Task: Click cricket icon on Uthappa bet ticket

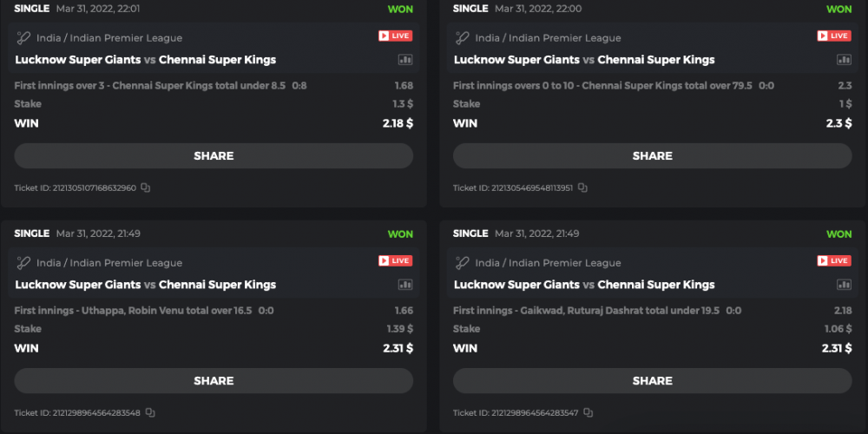Action: [x=24, y=262]
